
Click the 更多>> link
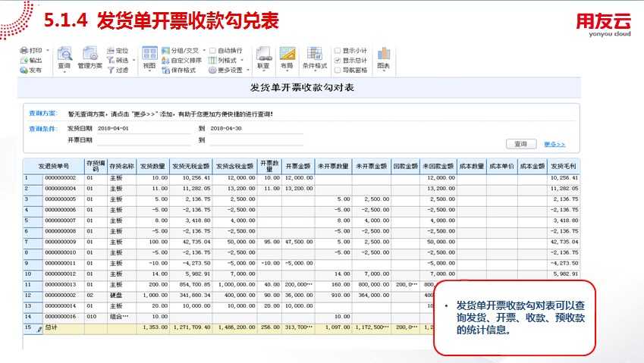(x=554, y=144)
